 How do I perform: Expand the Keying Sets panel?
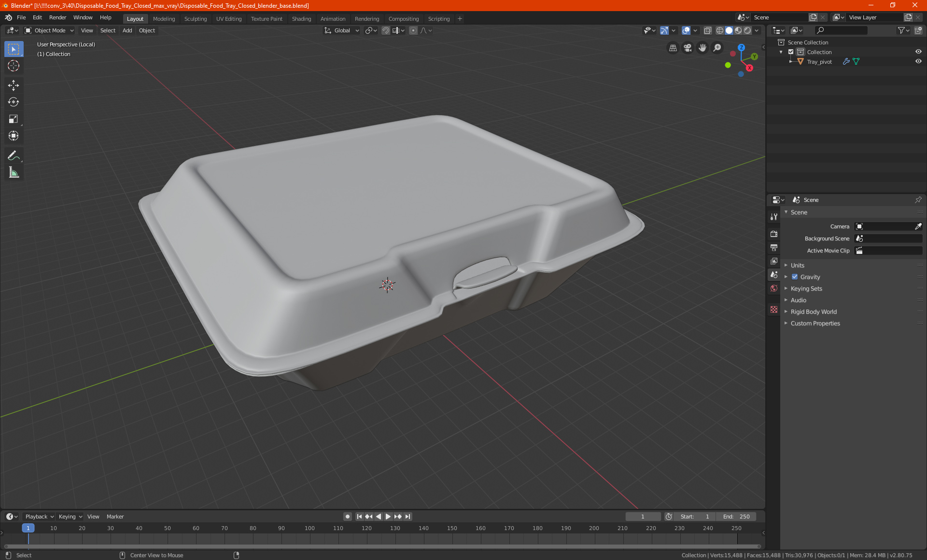coord(806,289)
